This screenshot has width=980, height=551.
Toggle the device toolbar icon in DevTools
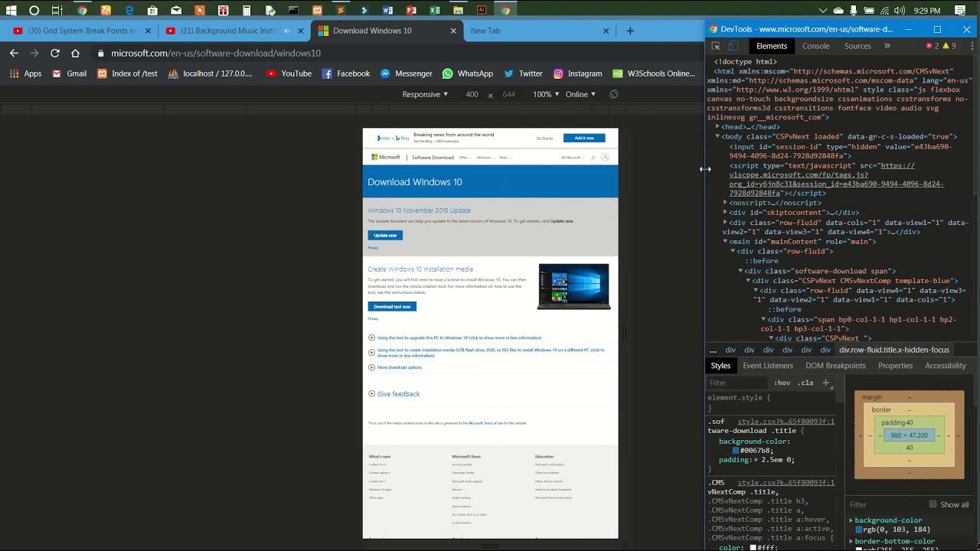(733, 46)
